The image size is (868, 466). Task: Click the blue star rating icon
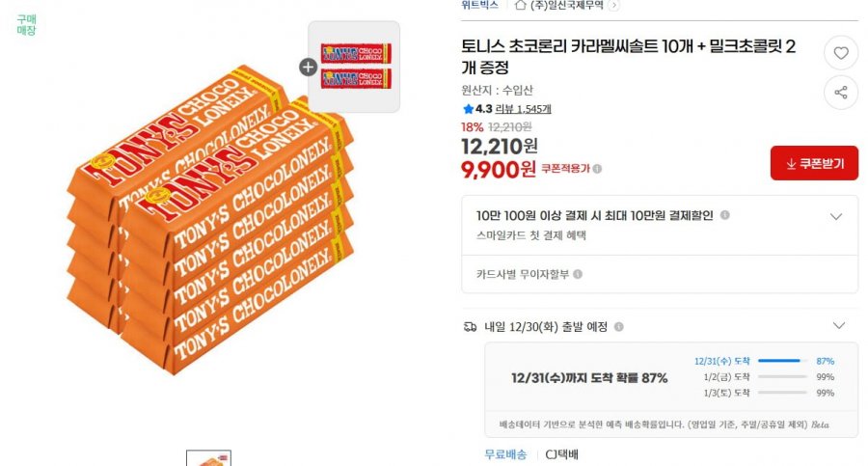(469, 109)
